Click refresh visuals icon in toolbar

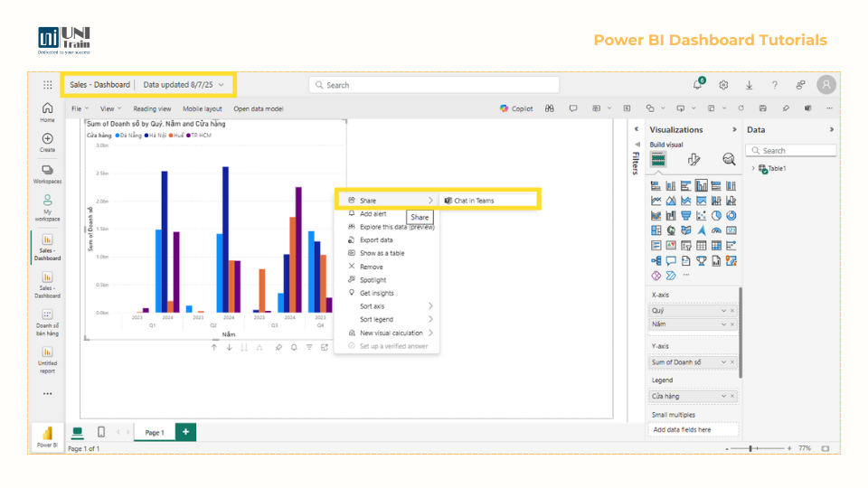(x=741, y=108)
